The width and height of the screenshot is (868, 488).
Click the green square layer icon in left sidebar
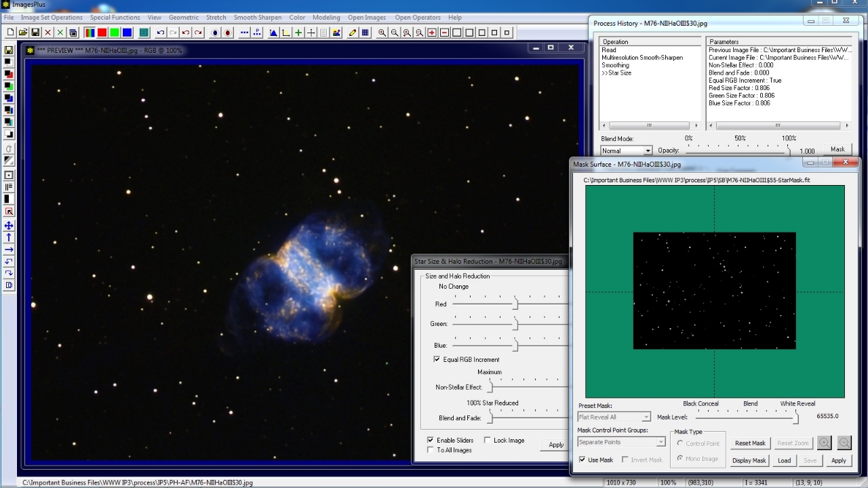coord(9,86)
